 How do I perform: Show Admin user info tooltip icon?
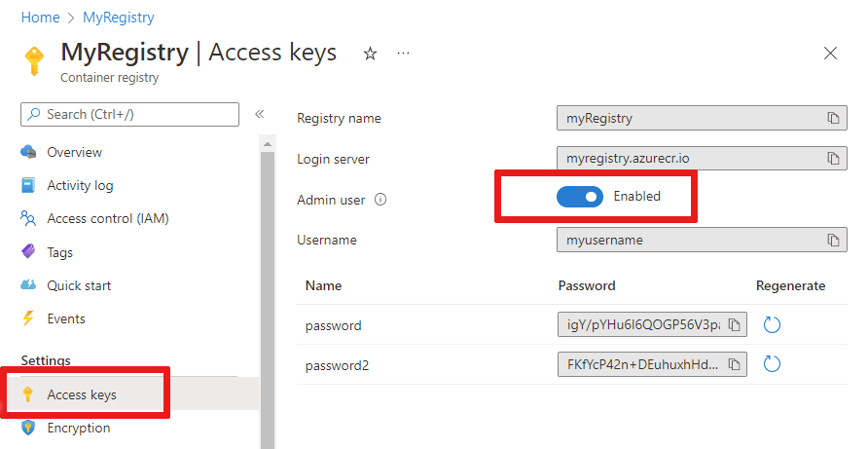380,200
